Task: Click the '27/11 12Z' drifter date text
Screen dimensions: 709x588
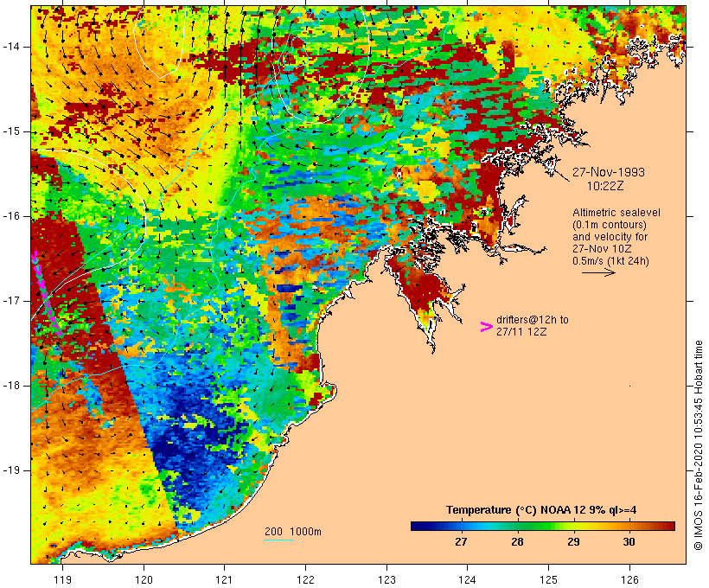Action: (x=521, y=331)
